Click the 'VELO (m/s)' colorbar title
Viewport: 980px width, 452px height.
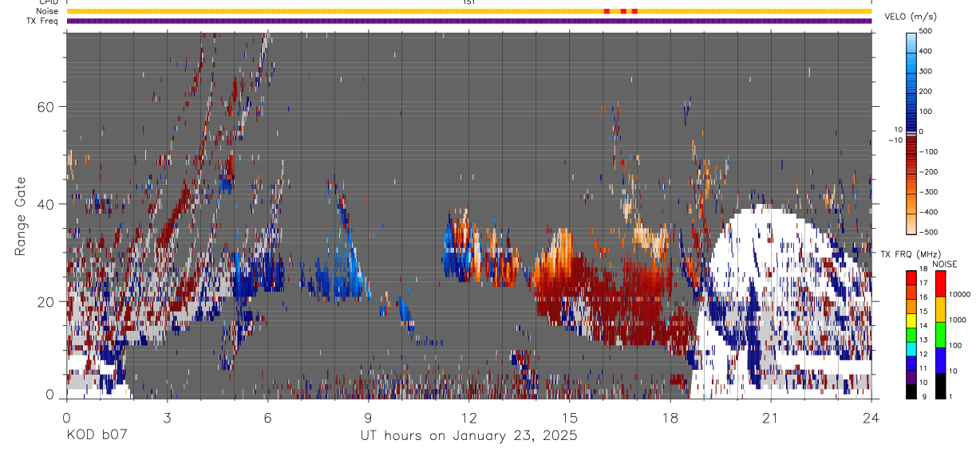coord(911,17)
